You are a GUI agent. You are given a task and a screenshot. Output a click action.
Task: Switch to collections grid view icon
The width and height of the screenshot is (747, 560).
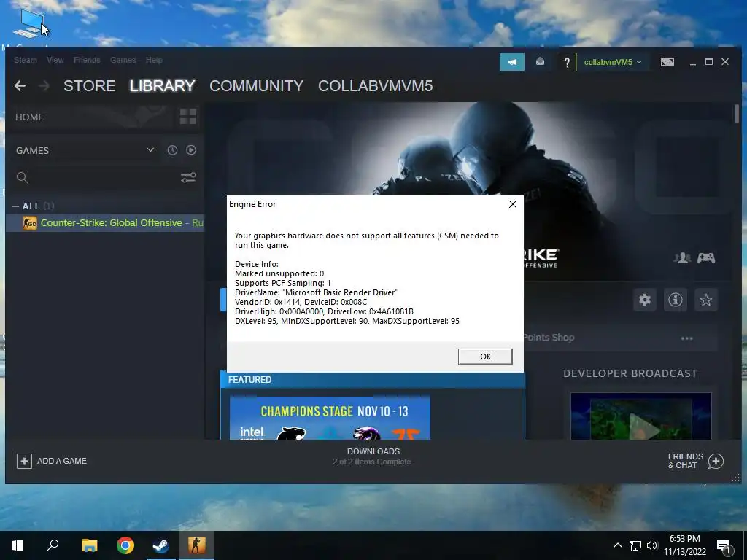[x=188, y=117]
